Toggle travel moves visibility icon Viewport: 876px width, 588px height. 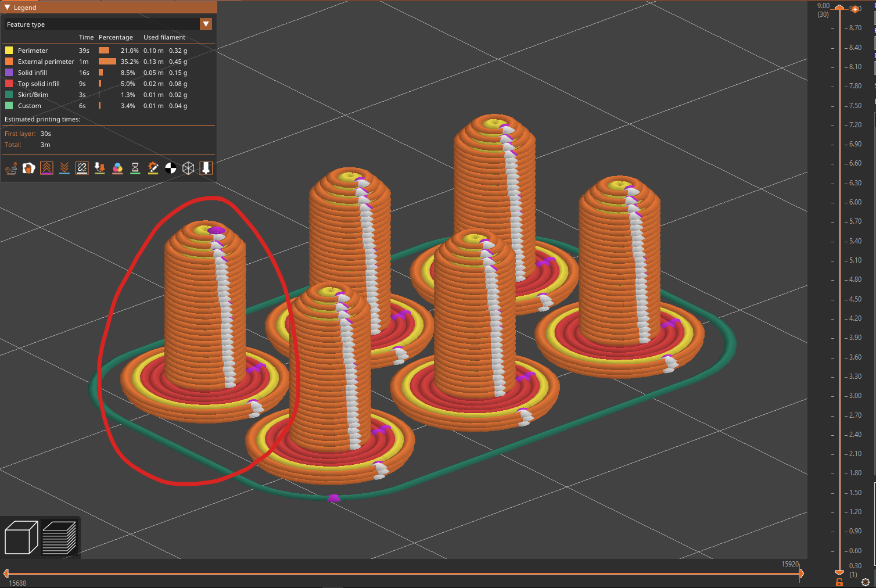click(11, 168)
